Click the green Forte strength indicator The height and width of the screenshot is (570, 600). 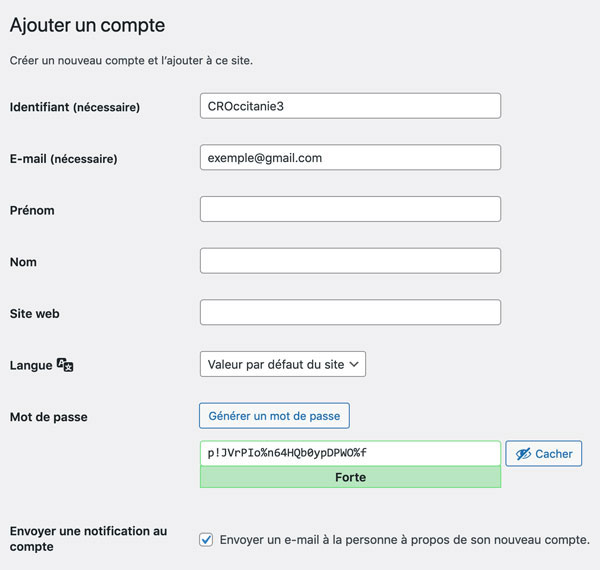point(350,477)
